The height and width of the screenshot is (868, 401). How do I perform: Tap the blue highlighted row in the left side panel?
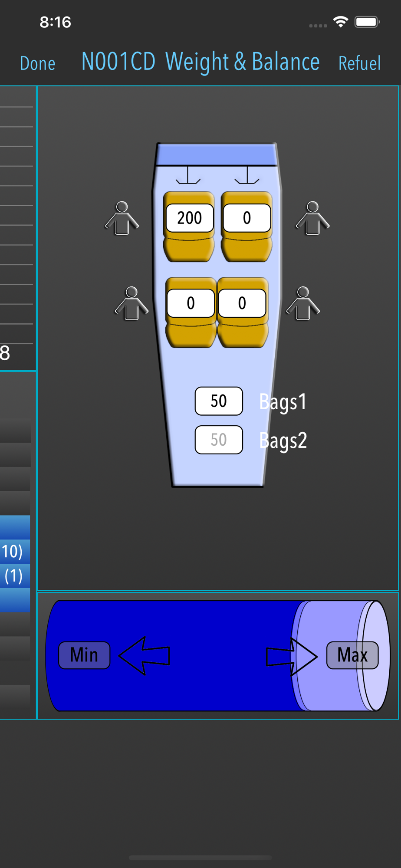coord(15,564)
